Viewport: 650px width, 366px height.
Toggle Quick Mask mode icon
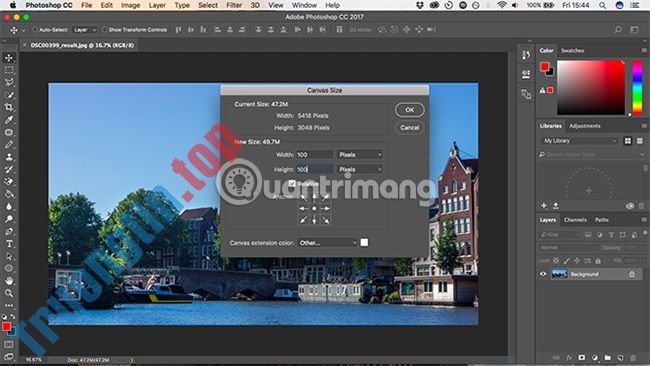9,344
